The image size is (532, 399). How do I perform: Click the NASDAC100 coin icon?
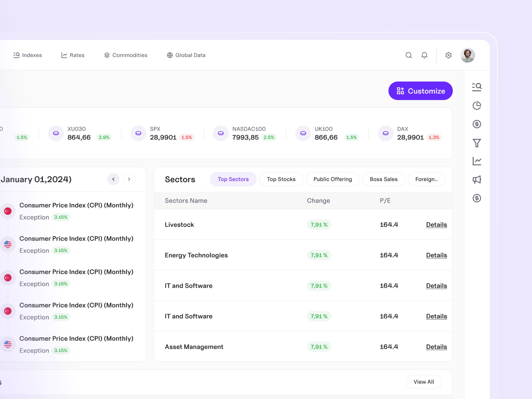coord(221,133)
